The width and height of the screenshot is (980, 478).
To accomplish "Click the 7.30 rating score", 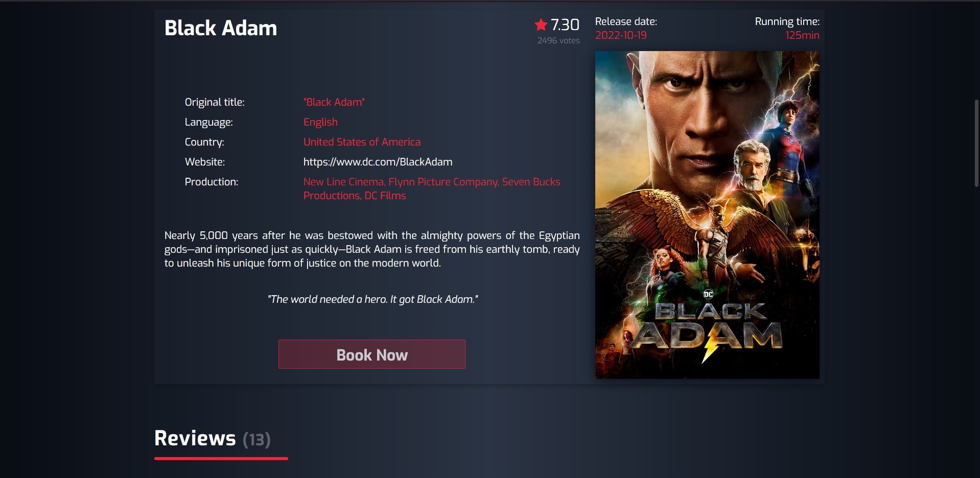I will coord(565,25).
